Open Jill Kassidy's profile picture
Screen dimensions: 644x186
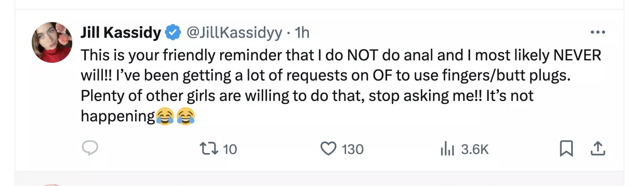click(52, 42)
